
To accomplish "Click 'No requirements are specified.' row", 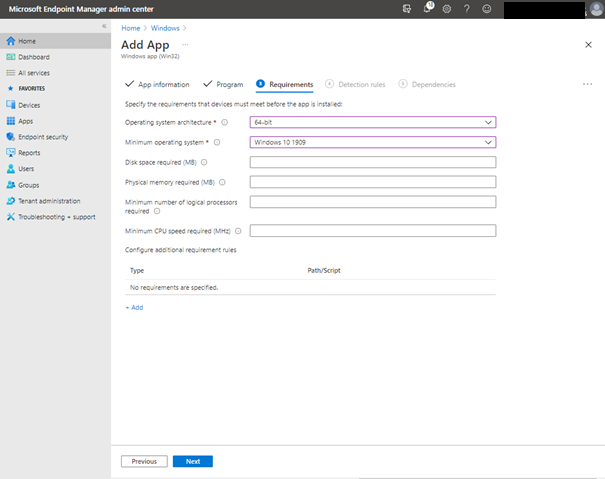I will point(310,288).
